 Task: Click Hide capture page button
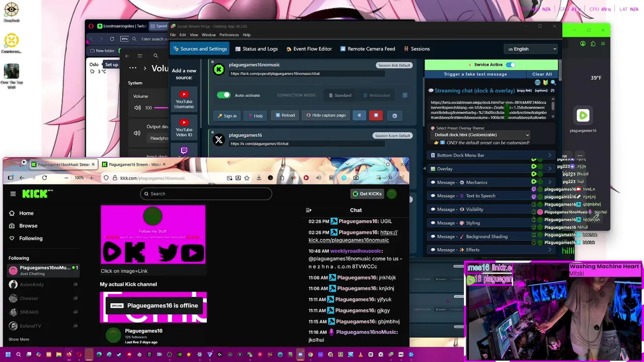326,115
